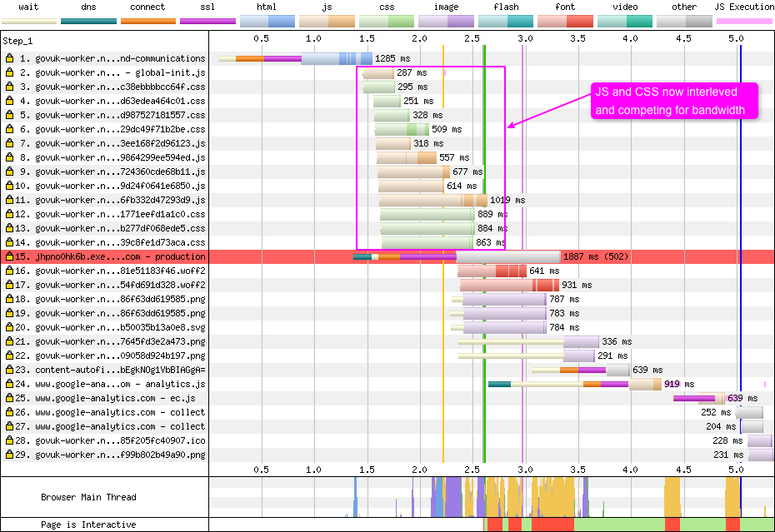Screen dimensions: 775x532
Task: Click lock icon on request 11 6fb332d47293d9.js
Action: point(9,200)
